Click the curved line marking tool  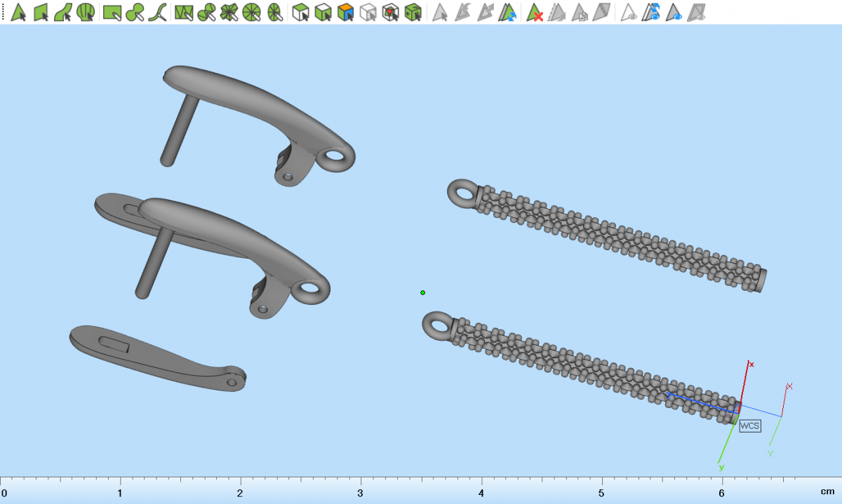[x=158, y=12]
